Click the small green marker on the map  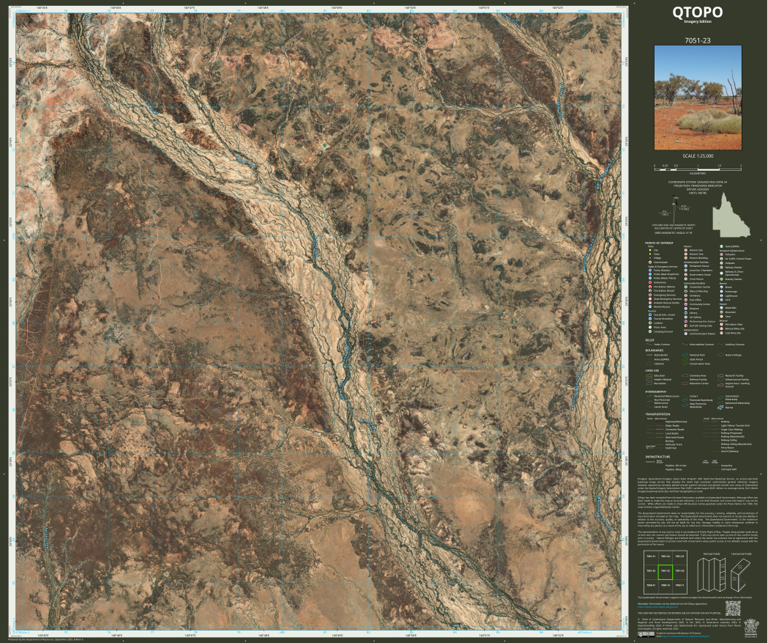coord(324,145)
